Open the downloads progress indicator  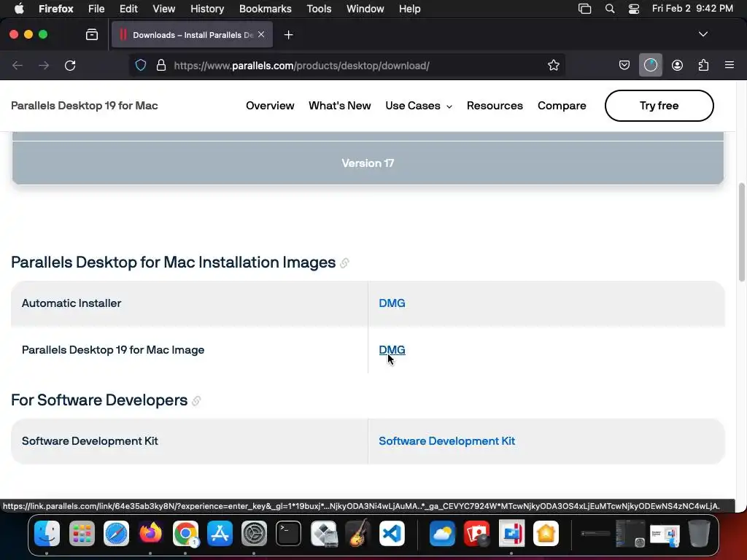pos(650,65)
